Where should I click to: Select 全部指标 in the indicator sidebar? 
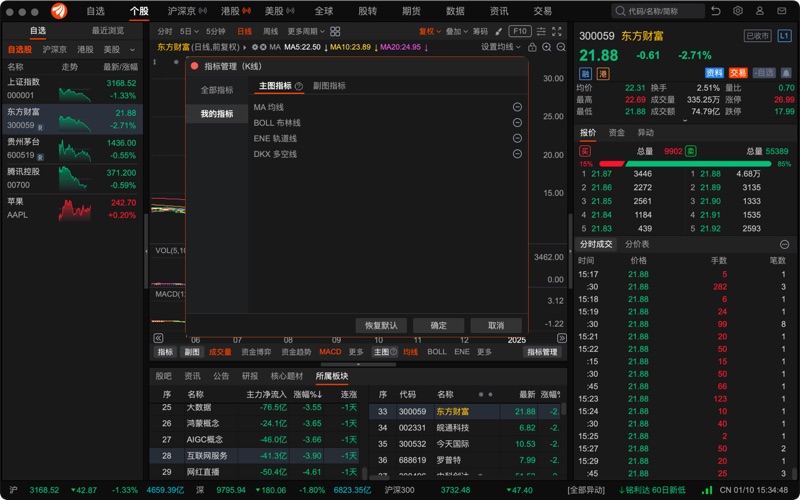pos(217,90)
